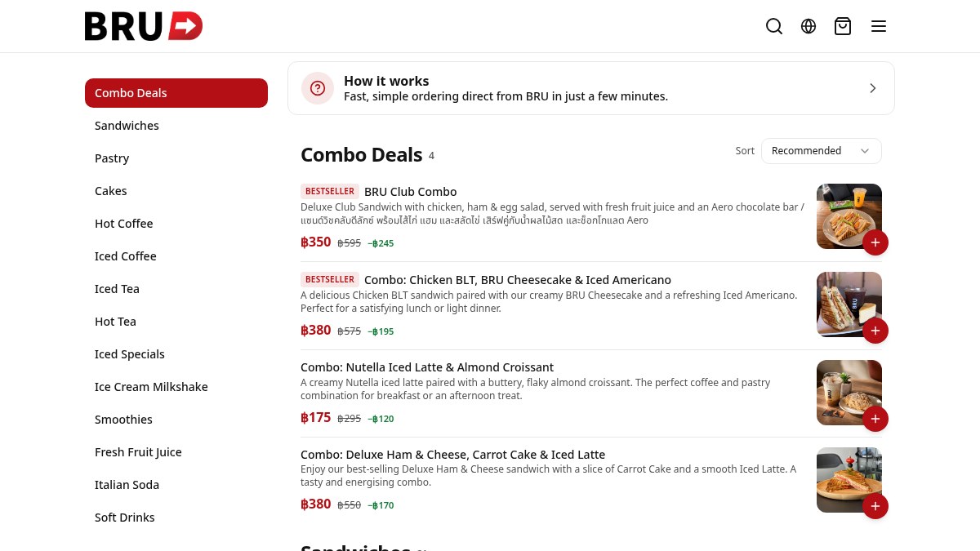Go to Fresh Fruit Juice category
Viewport: 980px width, 551px height.
(x=176, y=452)
